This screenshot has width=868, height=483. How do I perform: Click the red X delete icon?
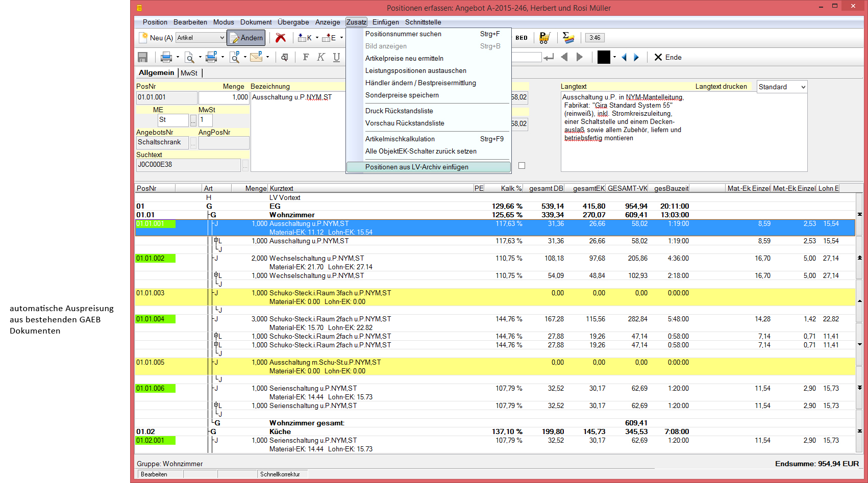pyautogui.click(x=281, y=38)
